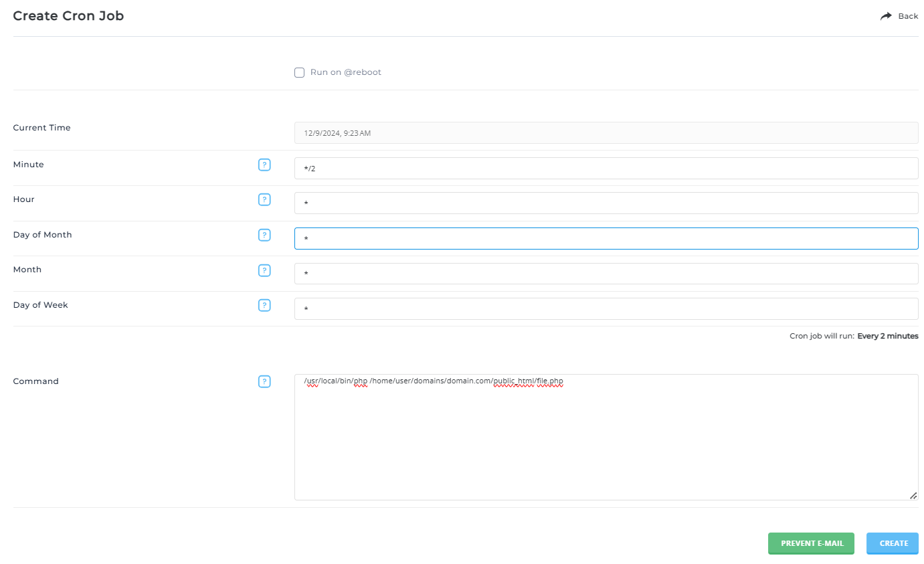
Task: Click the 'Current Time' label
Action: point(41,128)
